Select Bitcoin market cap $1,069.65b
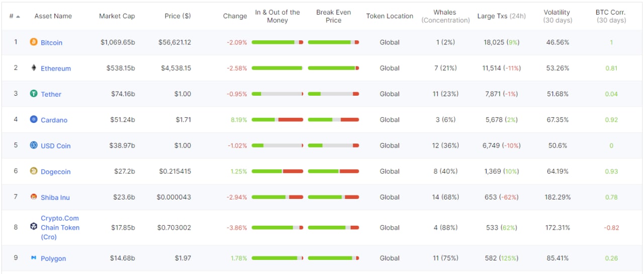 tap(118, 42)
